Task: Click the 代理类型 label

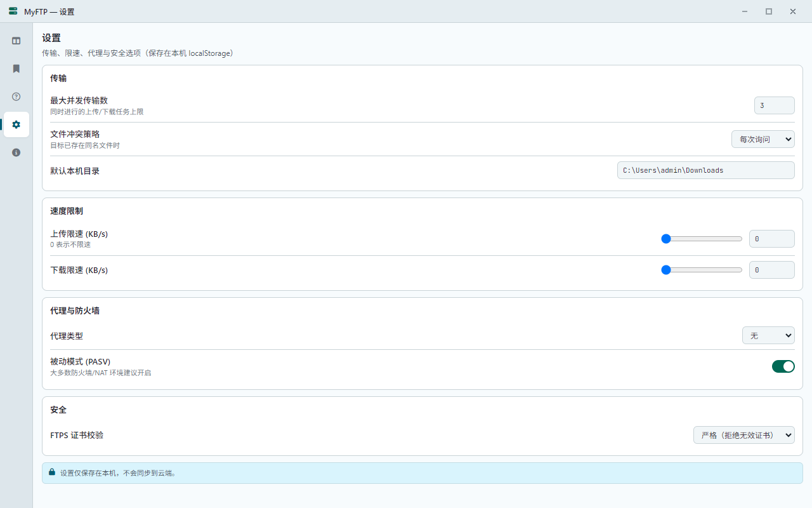Action: click(x=67, y=336)
